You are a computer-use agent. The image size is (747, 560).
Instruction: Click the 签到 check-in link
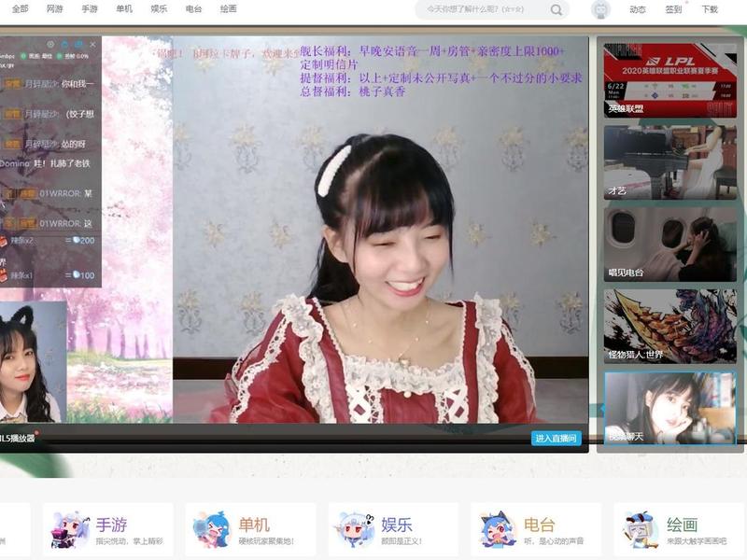[x=673, y=9]
